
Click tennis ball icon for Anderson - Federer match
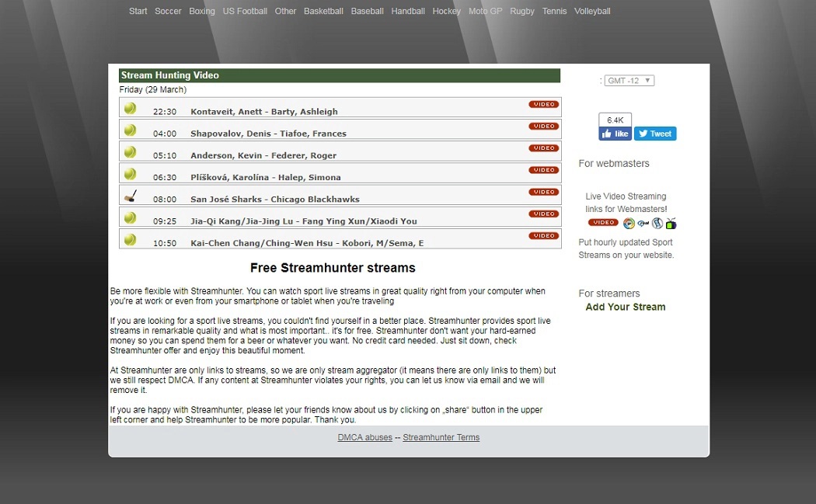pos(130,152)
